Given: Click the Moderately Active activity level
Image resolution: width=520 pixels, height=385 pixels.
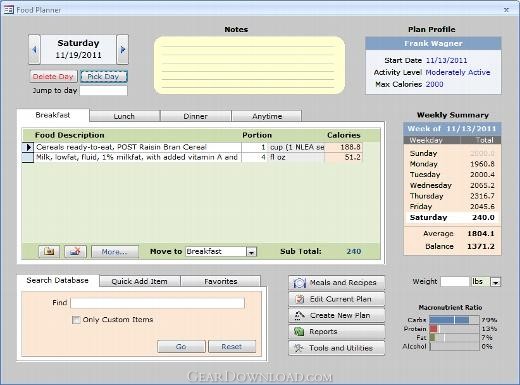Looking at the screenshot, I should (x=458, y=72).
